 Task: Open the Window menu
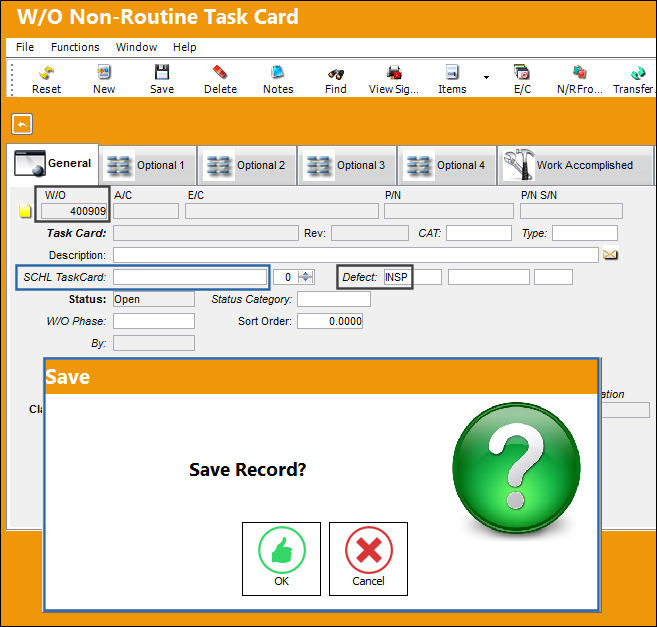point(136,47)
